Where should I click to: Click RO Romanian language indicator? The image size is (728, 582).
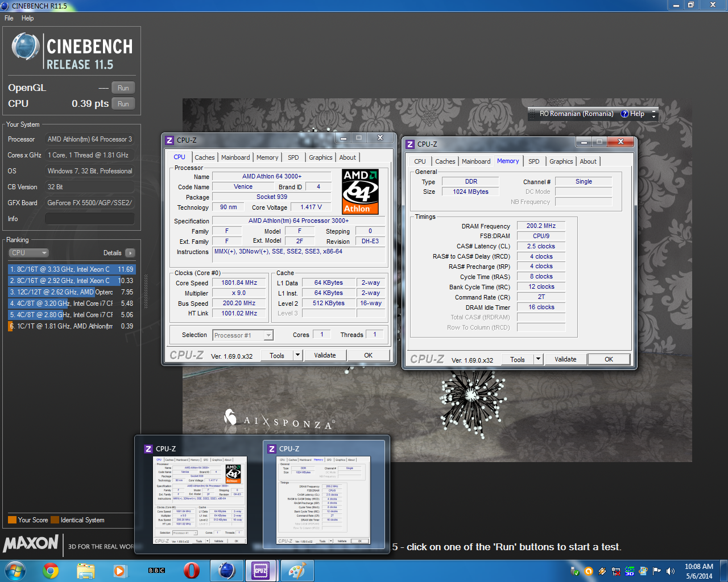pyautogui.click(x=576, y=114)
